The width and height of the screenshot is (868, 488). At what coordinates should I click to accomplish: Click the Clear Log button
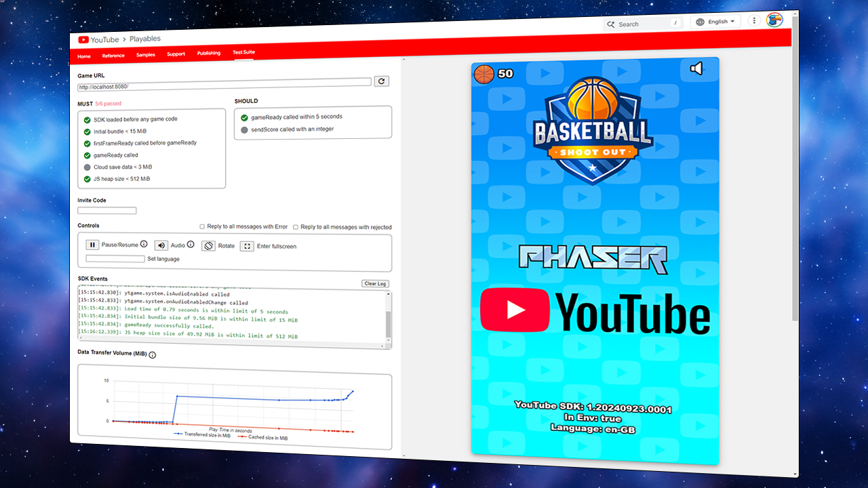[x=375, y=283]
